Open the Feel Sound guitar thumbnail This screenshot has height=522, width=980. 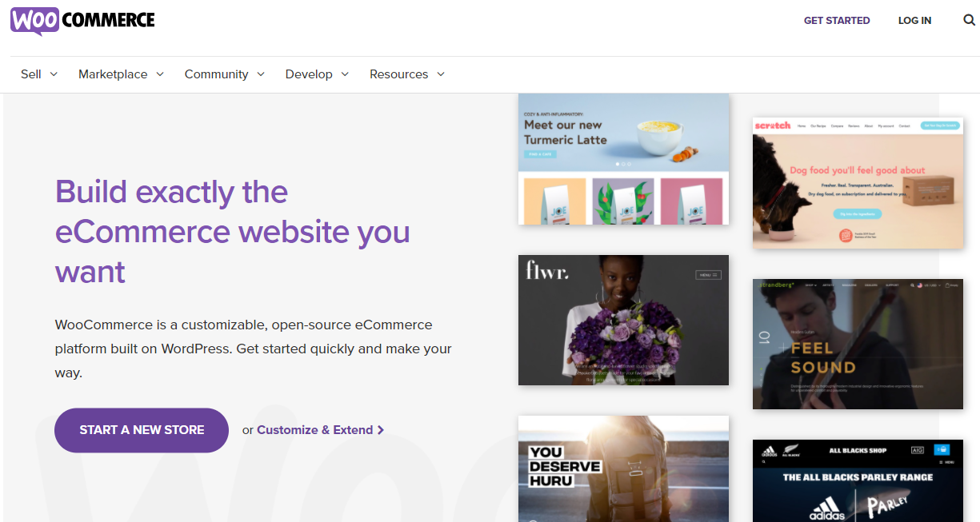[x=858, y=344]
